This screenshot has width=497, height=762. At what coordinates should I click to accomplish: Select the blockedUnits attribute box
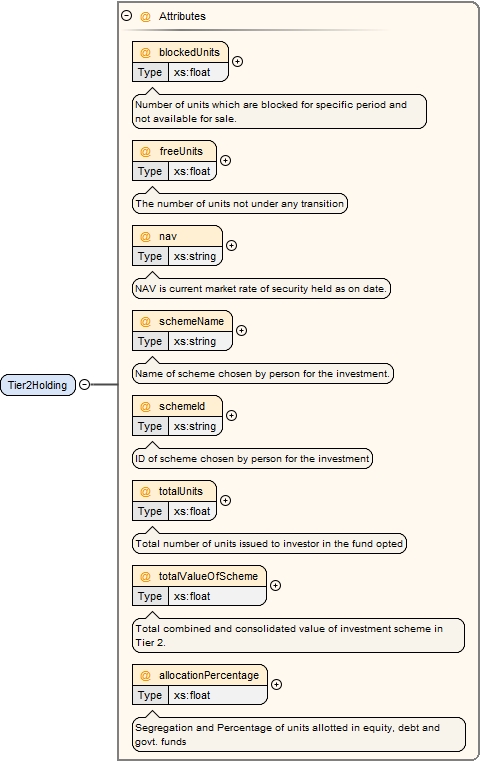pos(180,62)
